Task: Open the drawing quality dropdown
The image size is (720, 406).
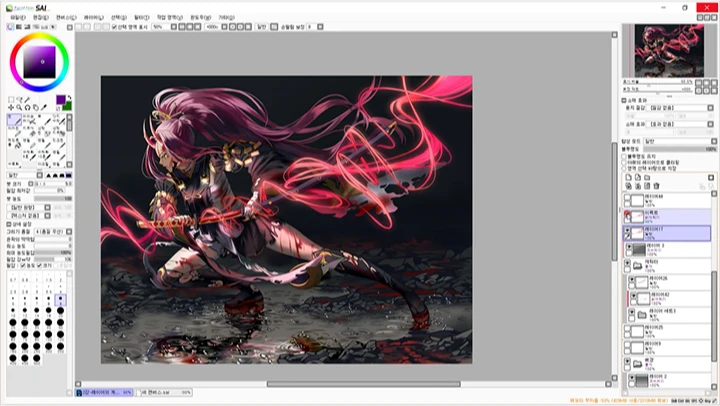Action: click(x=69, y=231)
